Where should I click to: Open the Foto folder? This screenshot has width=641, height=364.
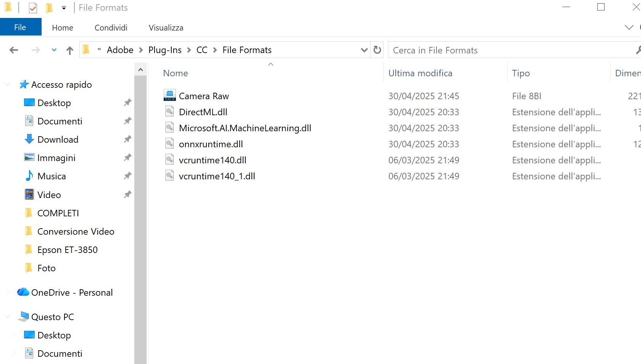(x=46, y=268)
